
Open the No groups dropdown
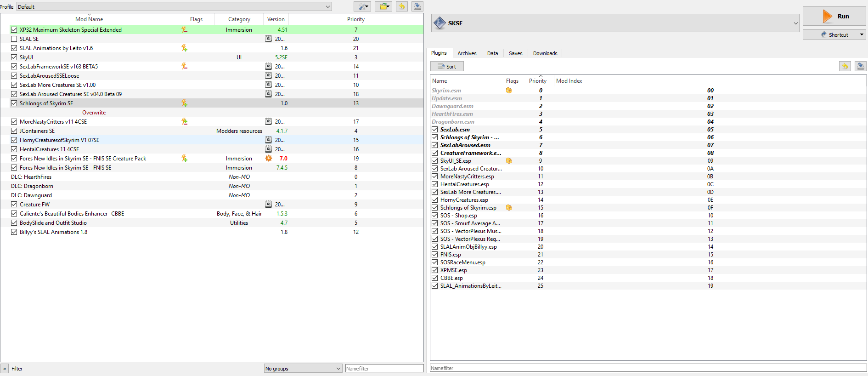[x=303, y=368]
